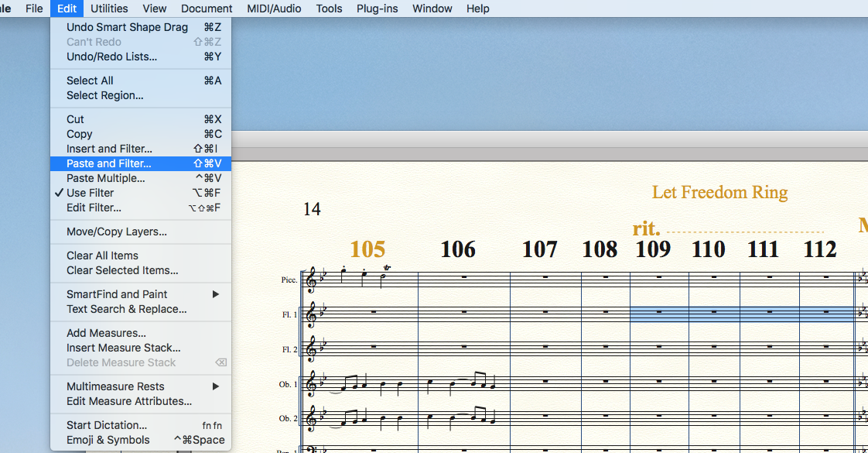Click the Oboe 1 treble clef
Viewport: 868px width, 453px height.
coord(311,384)
